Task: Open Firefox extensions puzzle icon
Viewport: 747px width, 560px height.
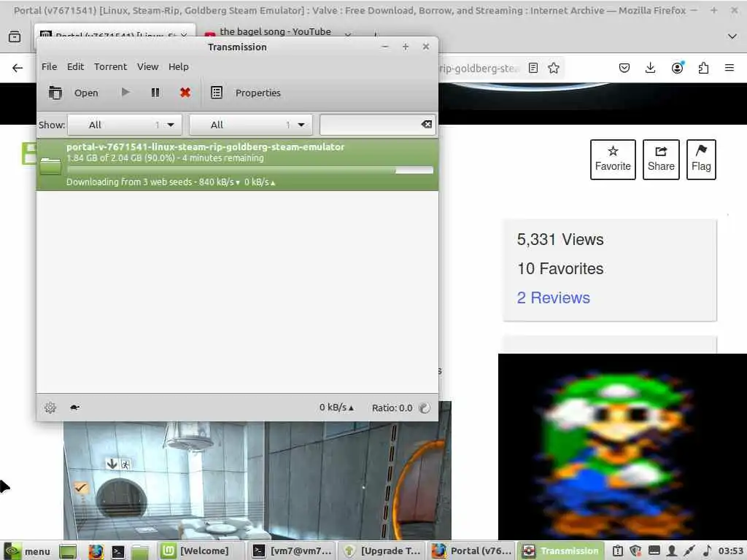Action: pyautogui.click(x=703, y=68)
